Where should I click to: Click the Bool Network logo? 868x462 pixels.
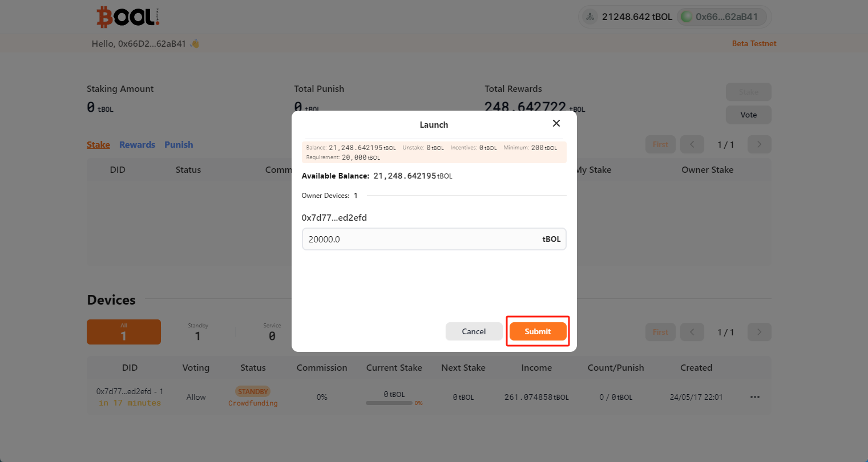tap(127, 16)
